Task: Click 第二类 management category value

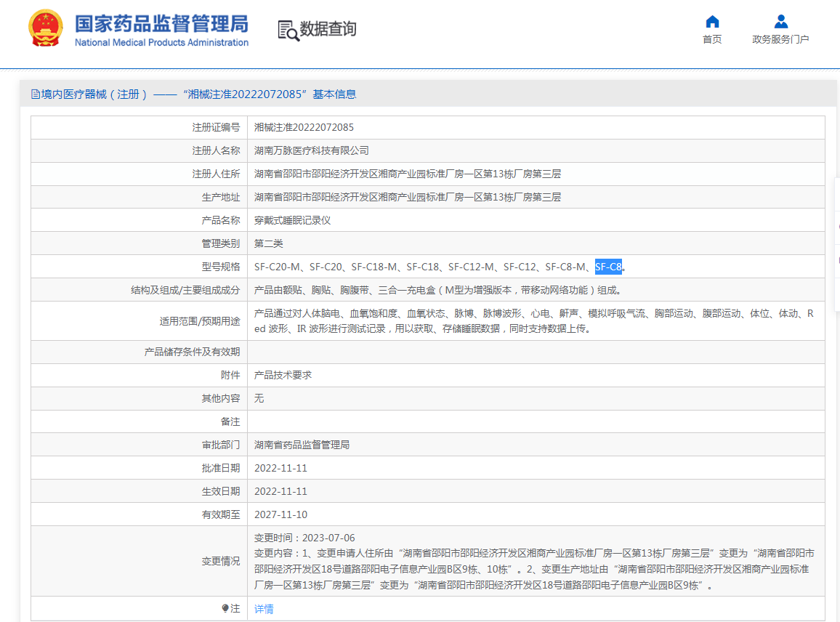Action: 268,243
